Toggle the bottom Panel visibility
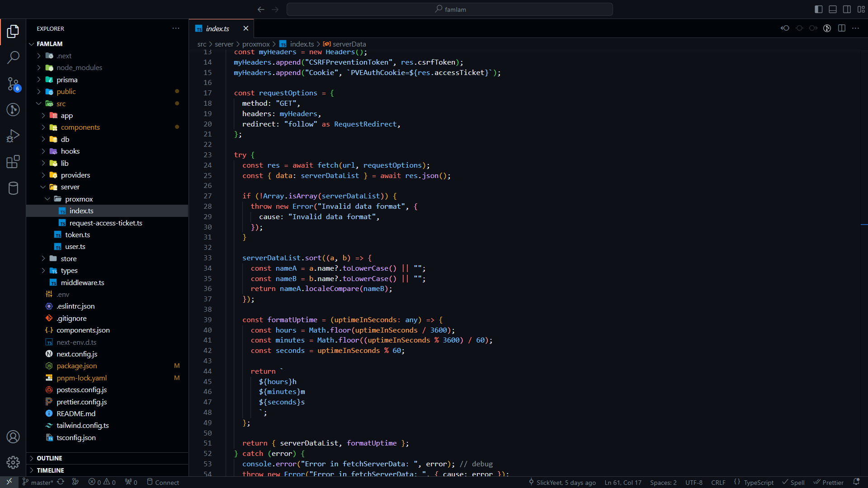The height and width of the screenshot is (488, 868). point(833,9)
